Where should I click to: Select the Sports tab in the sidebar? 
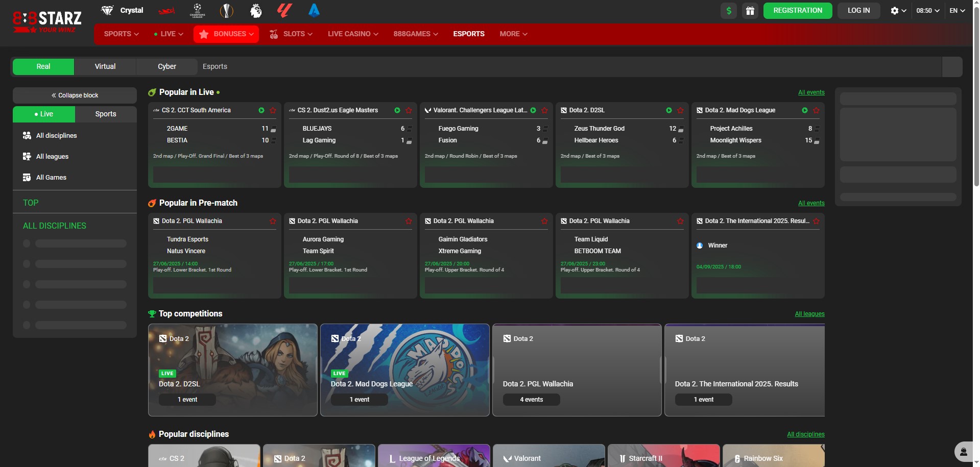(106, 114)
